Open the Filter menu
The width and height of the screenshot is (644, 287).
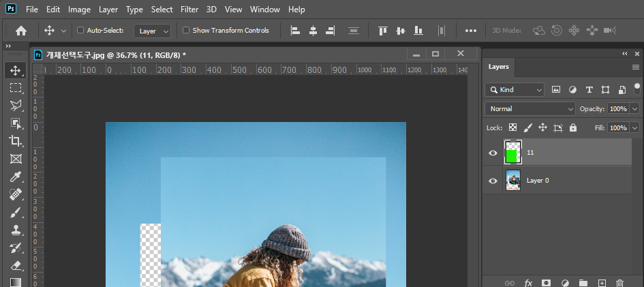(189, 9)
